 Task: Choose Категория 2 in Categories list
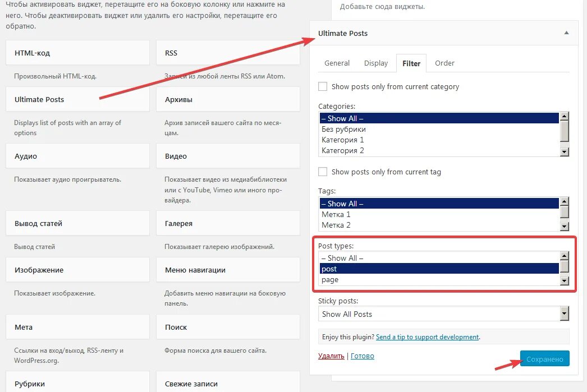(439, 150)
